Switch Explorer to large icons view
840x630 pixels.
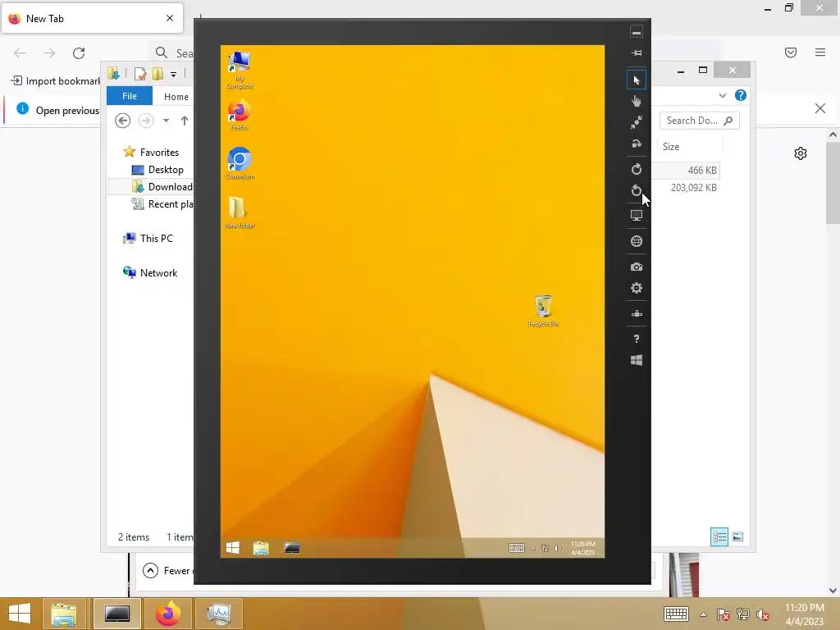point(737,536)
